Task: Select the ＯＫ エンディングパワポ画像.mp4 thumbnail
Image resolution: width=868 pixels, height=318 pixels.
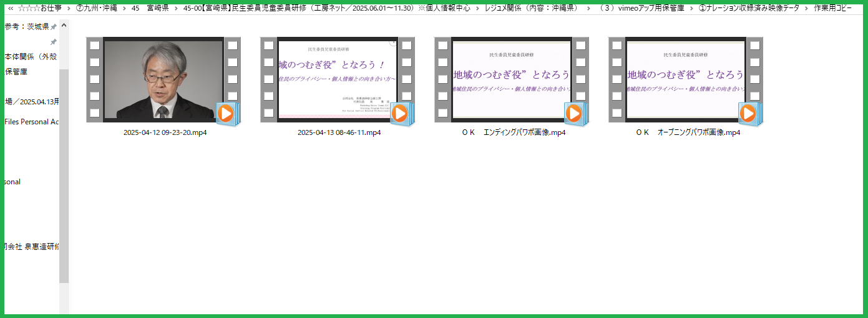Action: tap(512, 81)
